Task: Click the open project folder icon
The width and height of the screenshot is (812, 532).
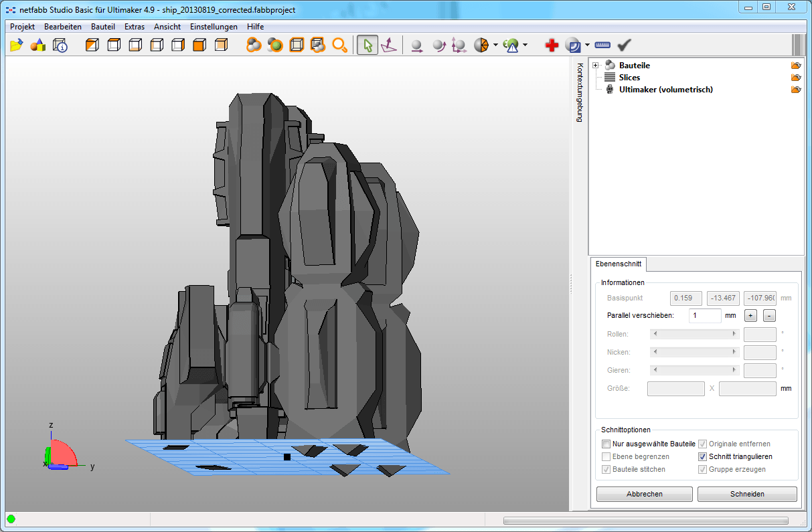Action: point(17,46)
